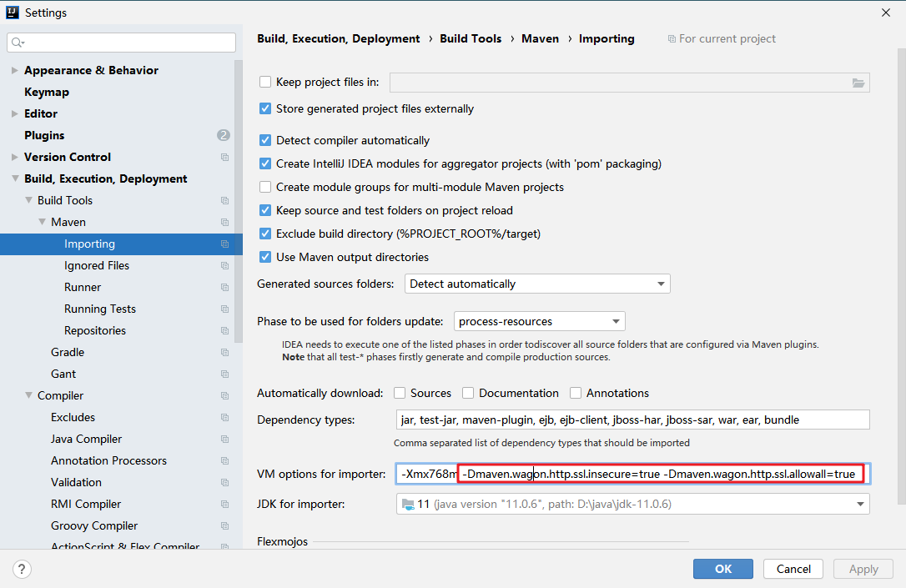Click the Cancel button
906x588 pixels.
[793, 568]
